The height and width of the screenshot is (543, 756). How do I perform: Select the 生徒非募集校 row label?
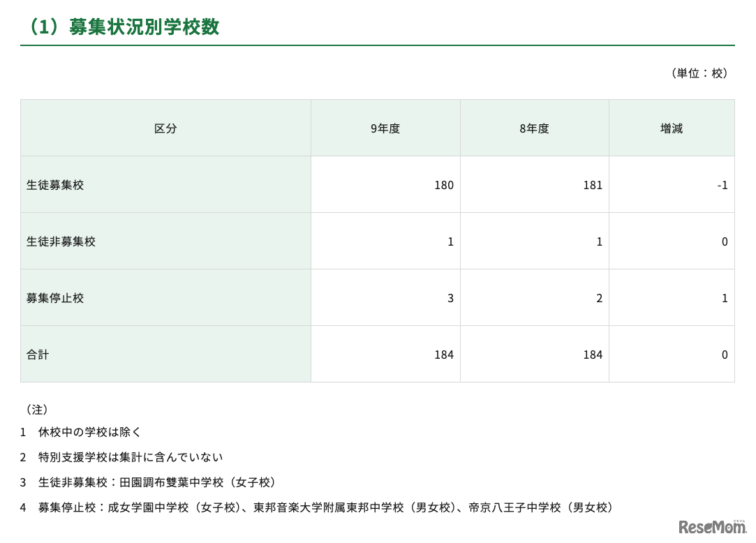tap(61, 241)
